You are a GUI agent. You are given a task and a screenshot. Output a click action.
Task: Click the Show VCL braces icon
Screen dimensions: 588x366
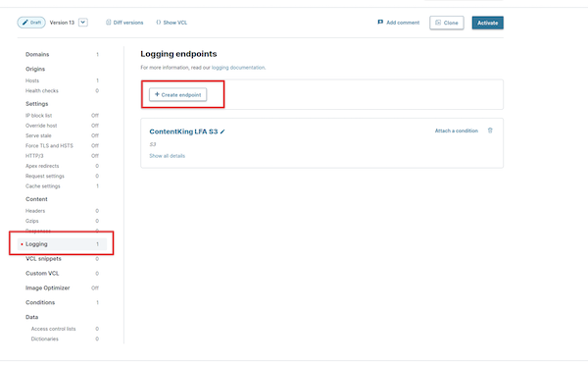[x=158, y=23]
